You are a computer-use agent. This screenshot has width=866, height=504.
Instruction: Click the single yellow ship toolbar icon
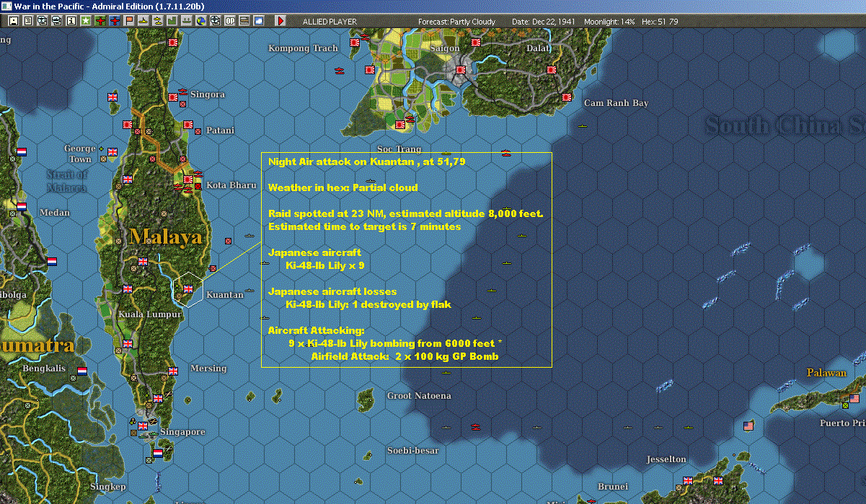[x=143, y=21]
